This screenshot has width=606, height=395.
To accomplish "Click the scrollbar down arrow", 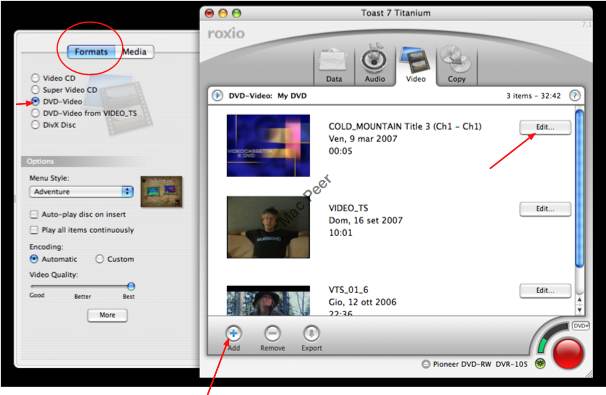I will point(579,310).
